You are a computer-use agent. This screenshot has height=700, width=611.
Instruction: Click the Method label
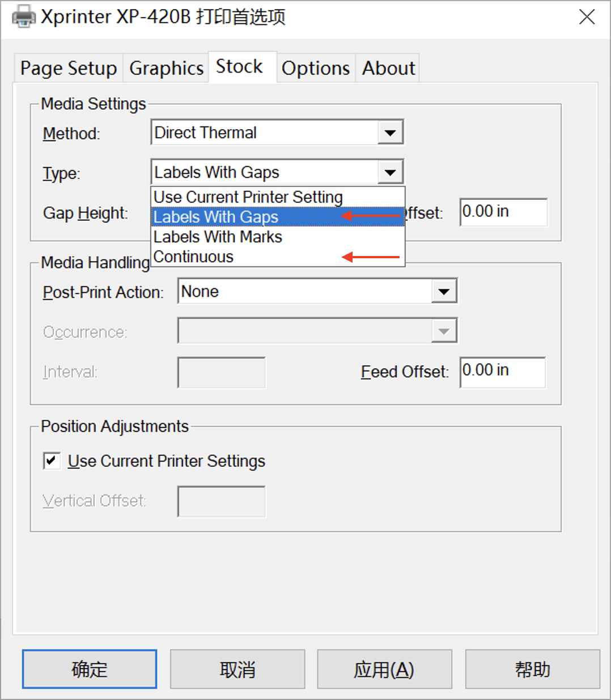coord(71,134)
